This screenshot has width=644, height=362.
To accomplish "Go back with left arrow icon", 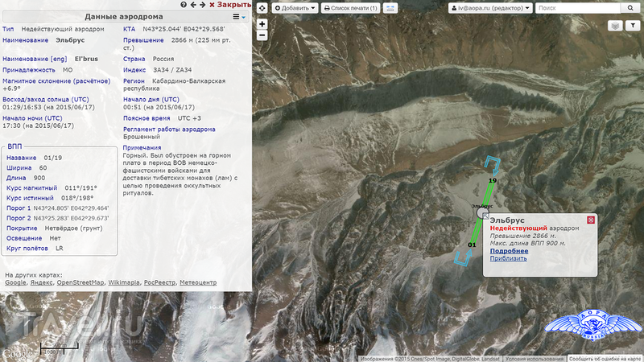I will click(x=193, y=5).
